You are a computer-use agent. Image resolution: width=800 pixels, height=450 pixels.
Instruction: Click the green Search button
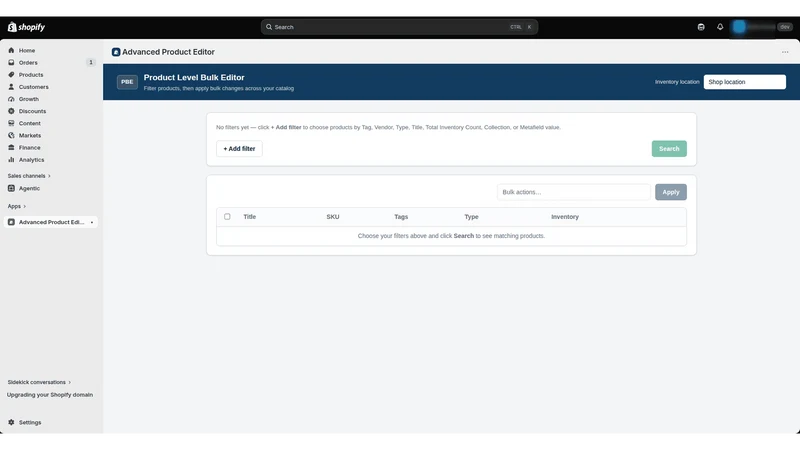(x=669, y=149)
